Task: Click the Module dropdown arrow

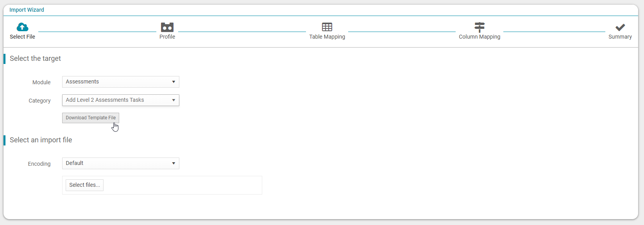Action: [x=174, y=82]
